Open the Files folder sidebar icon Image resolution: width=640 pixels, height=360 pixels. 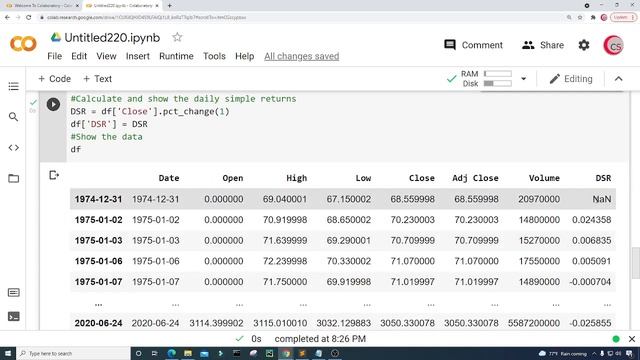pyautogui.click(x=13, y=178)
